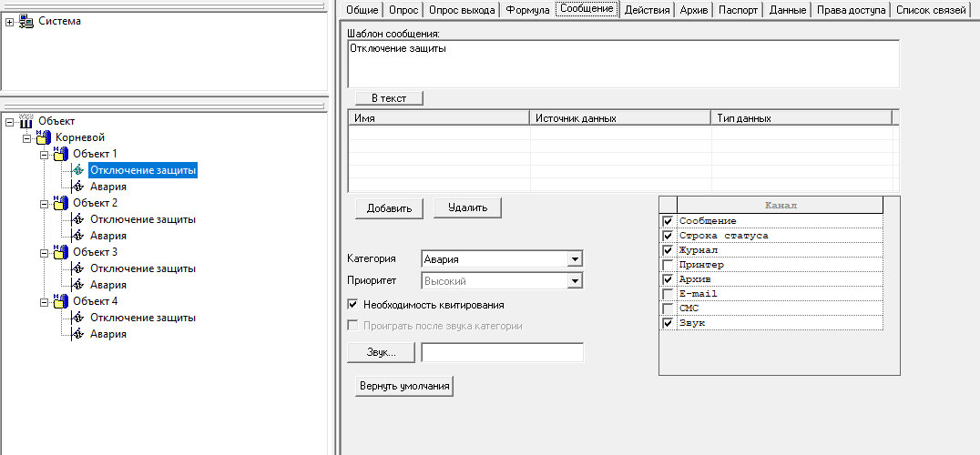Uncheck the Строка статуса channel checkbox
The height and width of the screenshot is (455, 980).
(x=669, y=236)
